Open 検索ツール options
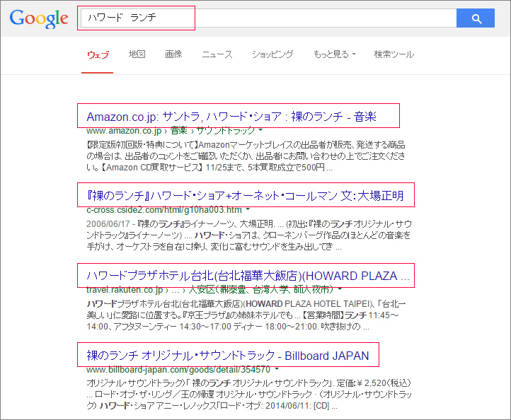 (394, 54)
